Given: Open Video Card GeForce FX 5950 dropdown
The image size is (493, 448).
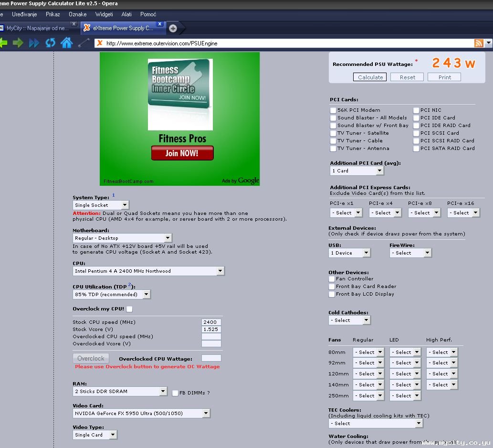Looking at the screenshot, I should [141, 414].
